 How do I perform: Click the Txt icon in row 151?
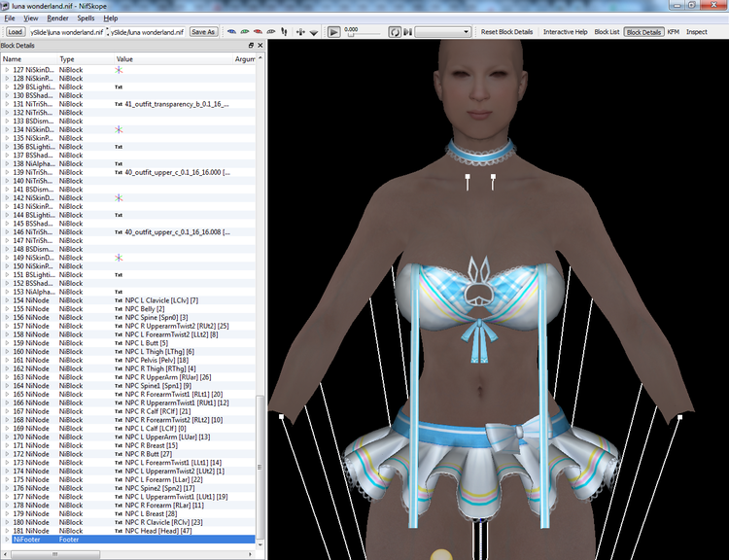(x=119, y=275)
